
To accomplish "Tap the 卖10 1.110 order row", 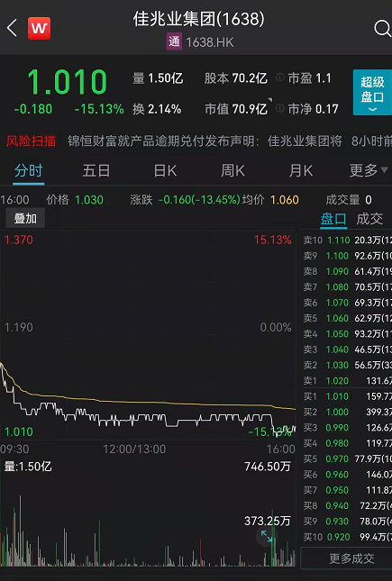I will point(347,241).
